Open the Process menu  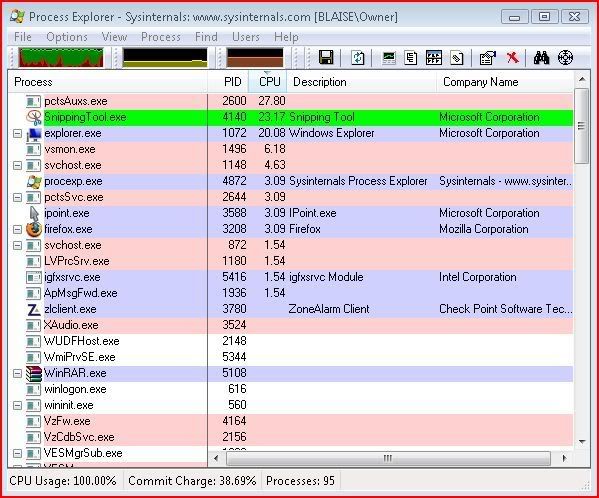pyautogui.click(x=161, y=37)
